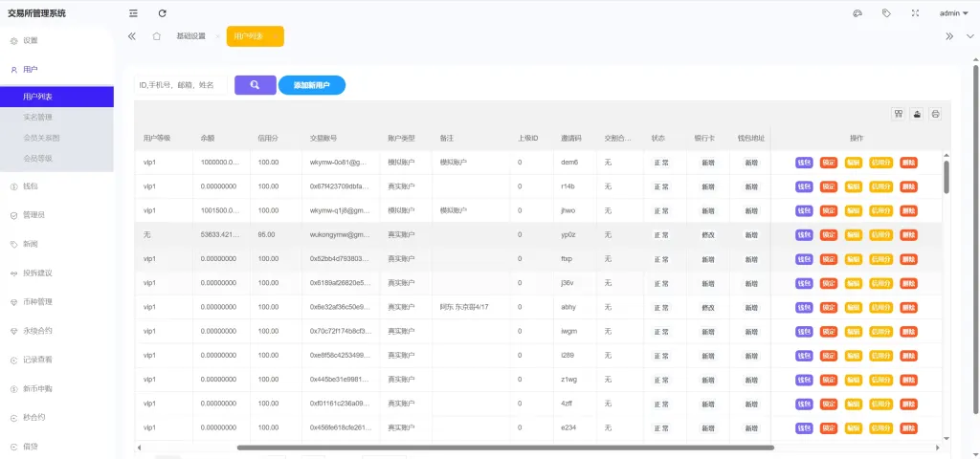Click the print icon above the table

(935, 114)
